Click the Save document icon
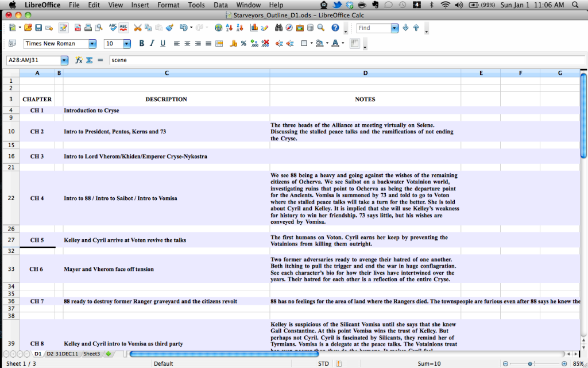588x368 pixels. pos(38,28)
